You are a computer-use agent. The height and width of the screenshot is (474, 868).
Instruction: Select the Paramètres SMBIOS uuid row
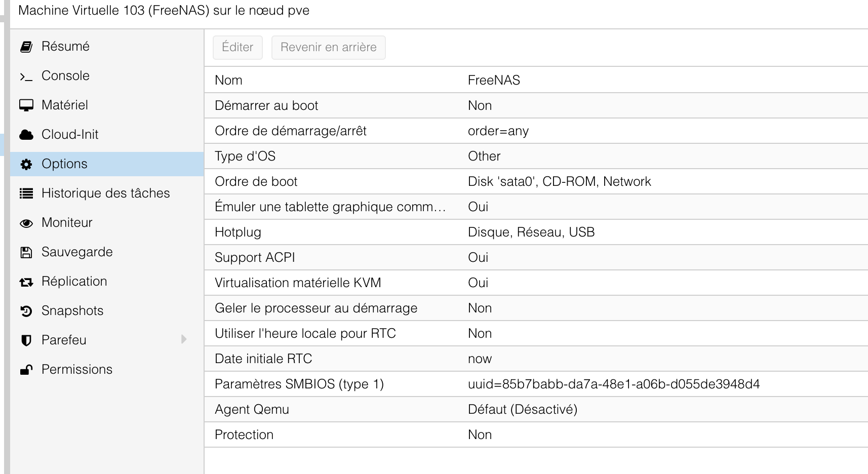coord(536,384)
